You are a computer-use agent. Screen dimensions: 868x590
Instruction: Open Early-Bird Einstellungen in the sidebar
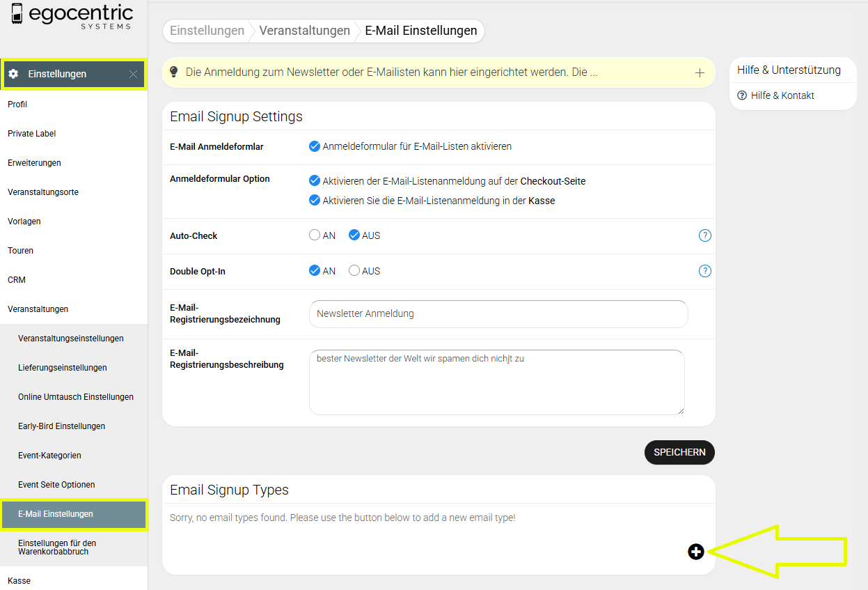[x=61, y=426]
